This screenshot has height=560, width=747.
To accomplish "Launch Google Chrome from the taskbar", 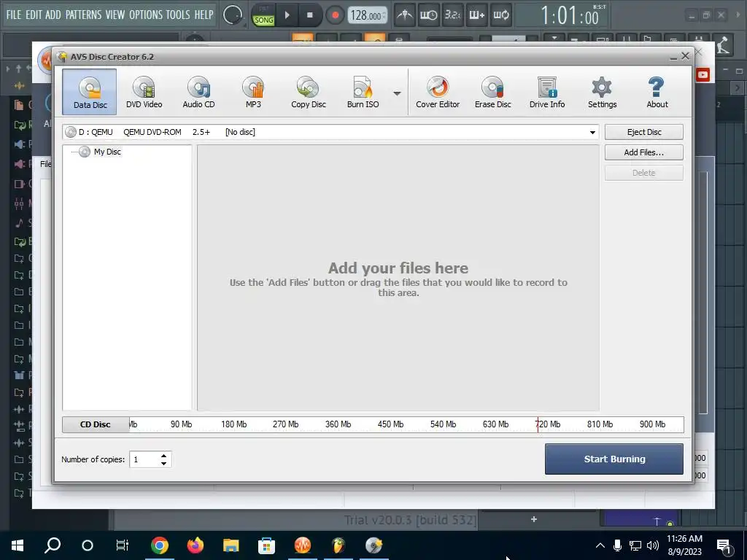I will click(160, 545).
